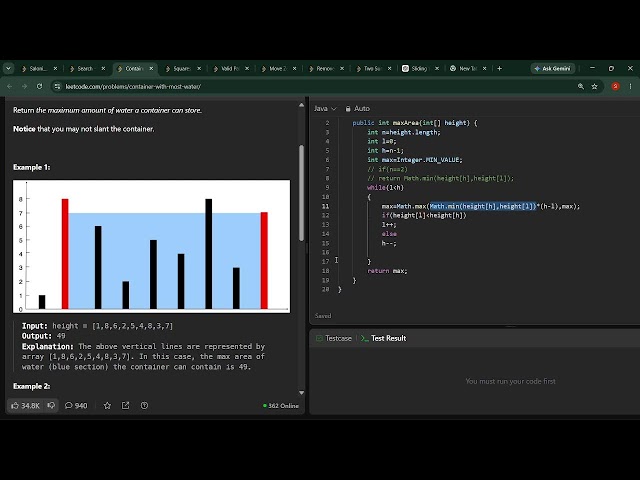
Task: Open the help question mark icon
Action: coord(144,406)
